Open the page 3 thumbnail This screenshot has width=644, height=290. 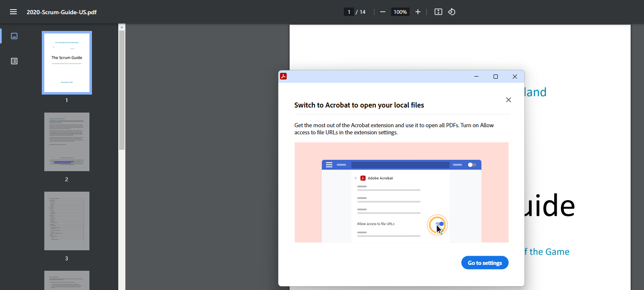tap(67, 221)
